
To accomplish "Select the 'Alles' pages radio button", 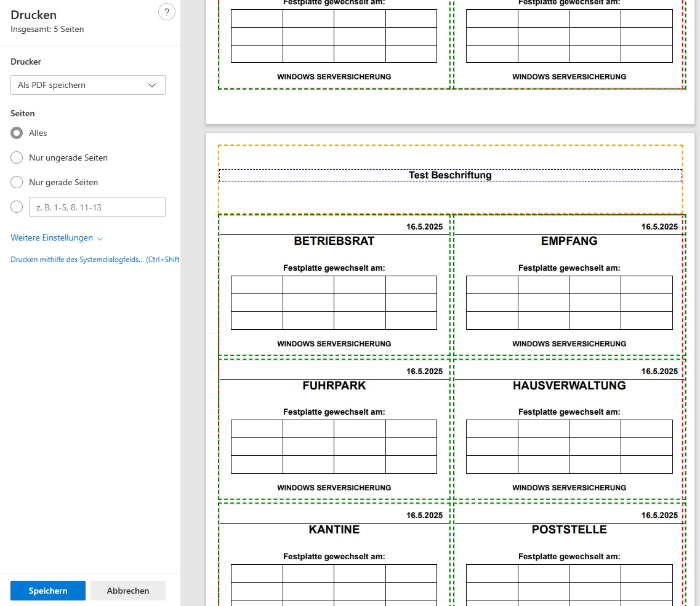I will point(17,133).
